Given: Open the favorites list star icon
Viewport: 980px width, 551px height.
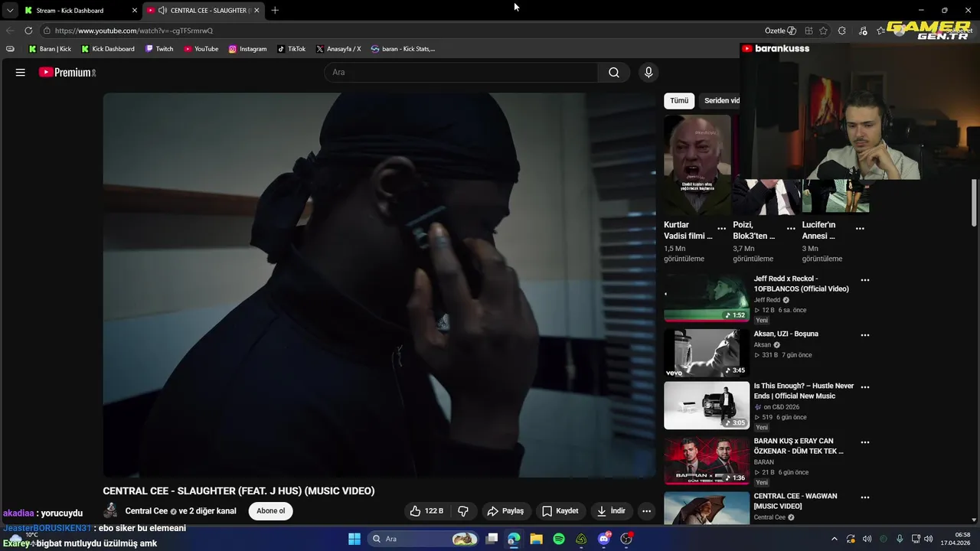Looking at the screenshot, I should click(881, 31).
